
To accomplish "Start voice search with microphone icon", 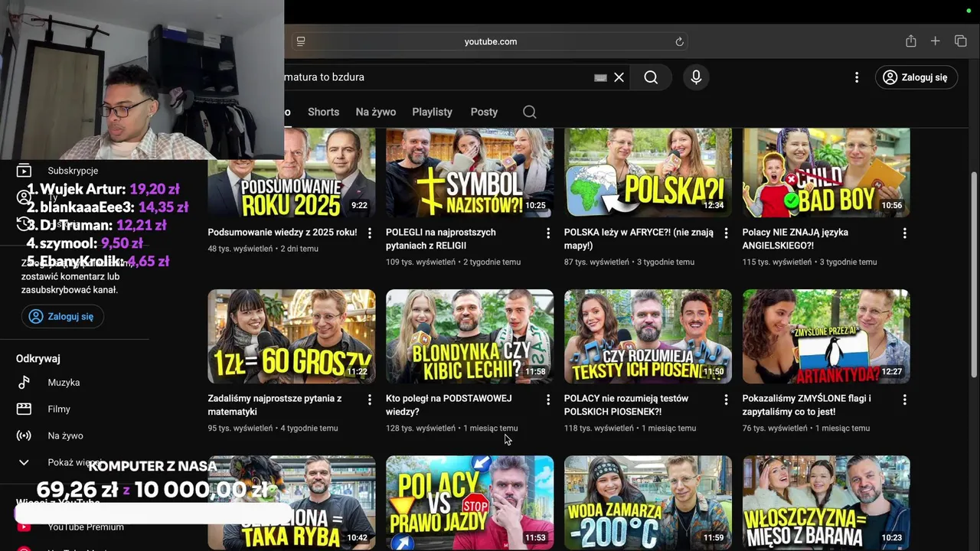I will pyautogui.click(x=696, y=77).
